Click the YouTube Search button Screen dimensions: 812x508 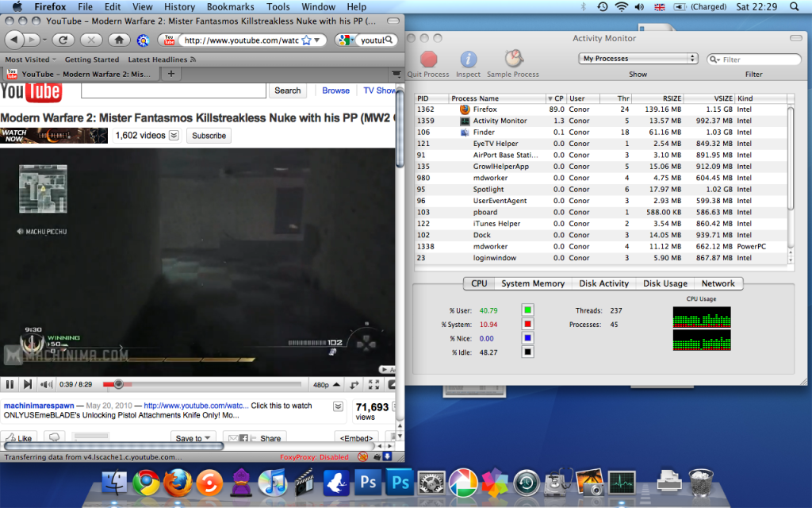287,90
